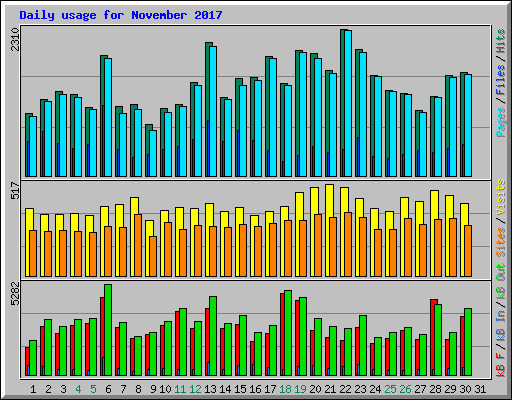Screen dimensions: 512x400
Task: Click day label "27" on the x-axis
Action: 420,389
